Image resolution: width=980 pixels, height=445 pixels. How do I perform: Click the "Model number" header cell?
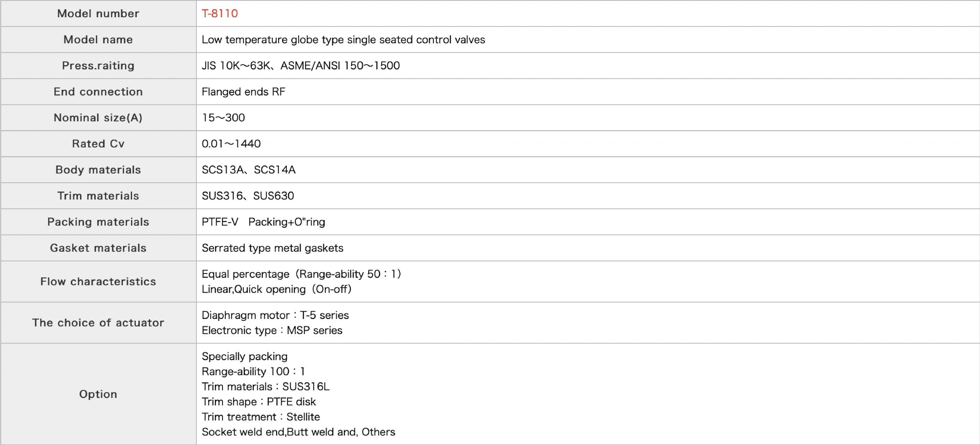click(x=98, y=13)
